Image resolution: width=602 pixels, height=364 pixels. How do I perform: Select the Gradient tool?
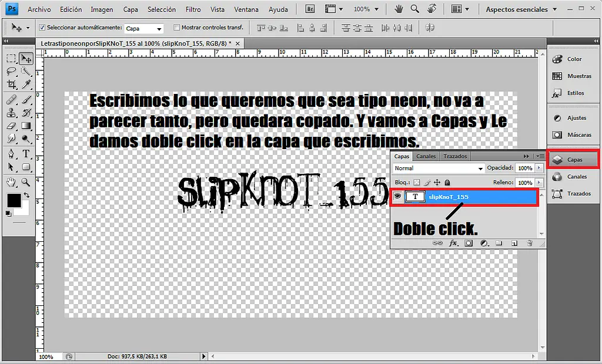pyautogui.click(x=26, y=126)
